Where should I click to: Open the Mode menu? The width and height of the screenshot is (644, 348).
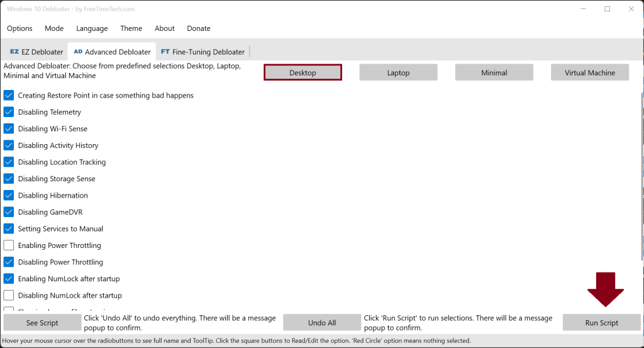54,28
